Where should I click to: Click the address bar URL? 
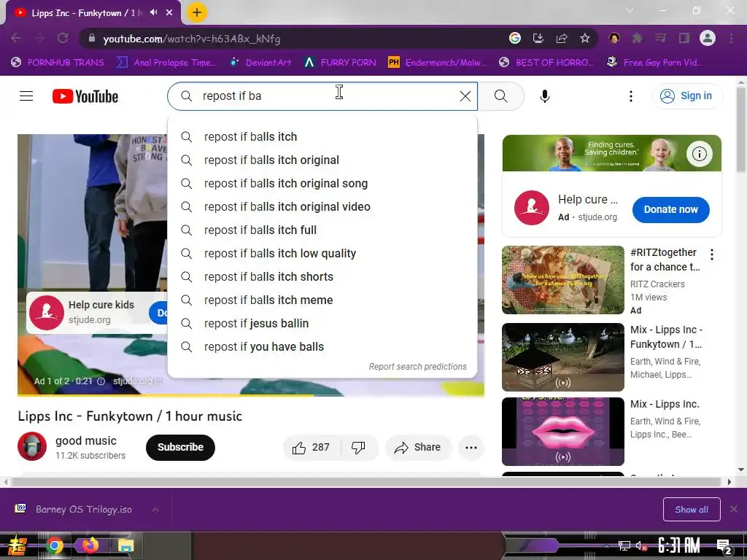(x=192, y=39)
